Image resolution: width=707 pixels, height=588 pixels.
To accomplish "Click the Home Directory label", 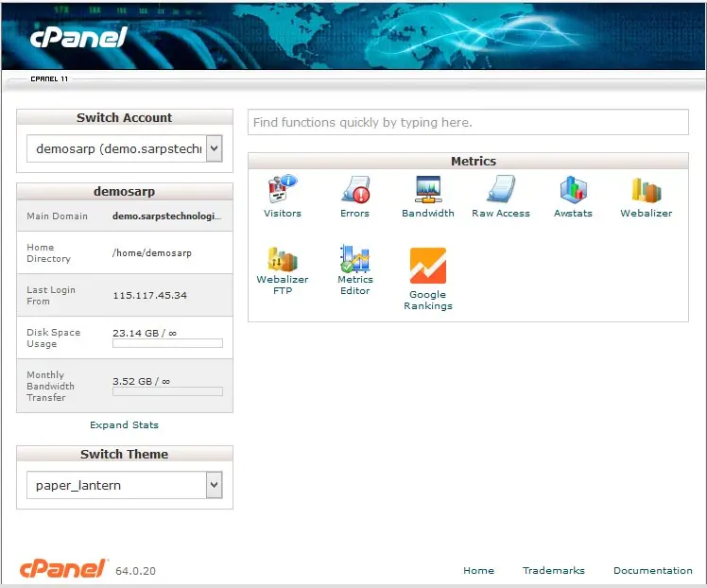I will point(49,253).
